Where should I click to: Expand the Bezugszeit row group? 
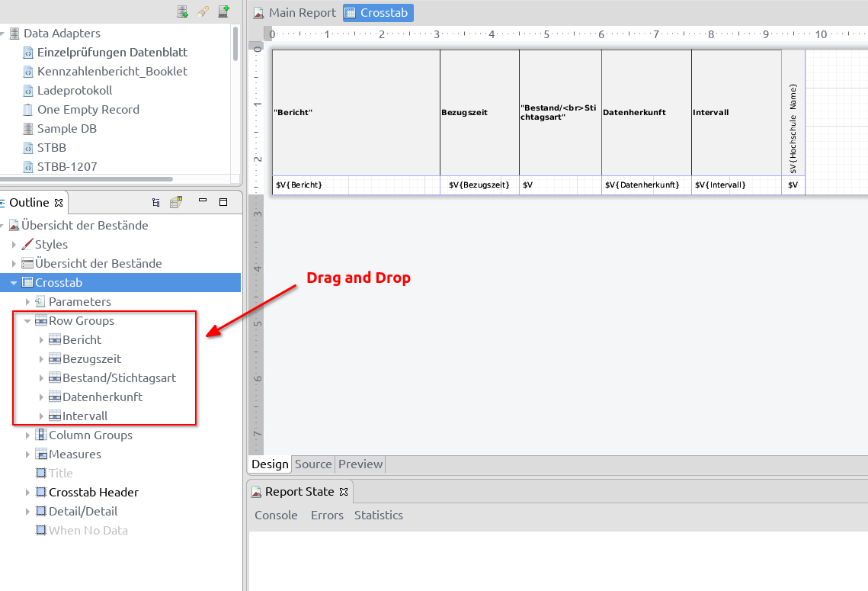click(41, 359)
